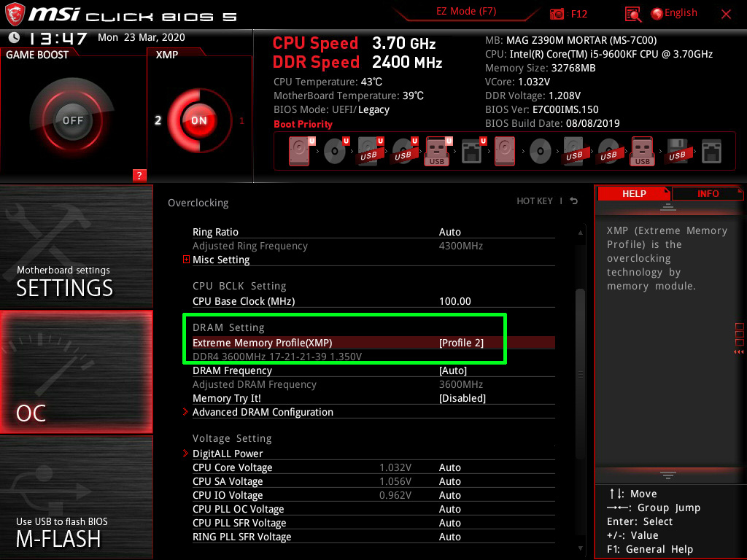Open the SETTINGS motherboard section
Image resolution: width=747 pixels, height=560 pixels.
point(76,246)
